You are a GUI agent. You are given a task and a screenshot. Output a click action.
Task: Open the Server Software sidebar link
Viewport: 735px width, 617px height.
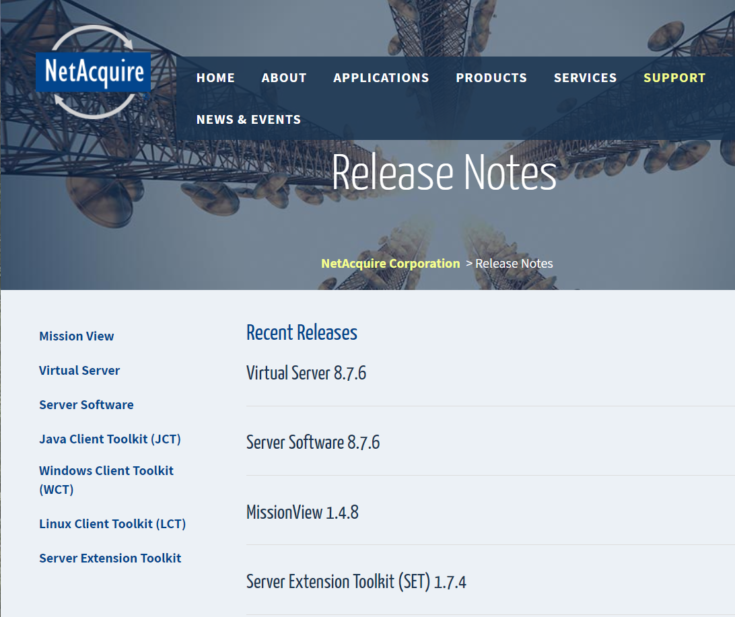click(86, 405)
